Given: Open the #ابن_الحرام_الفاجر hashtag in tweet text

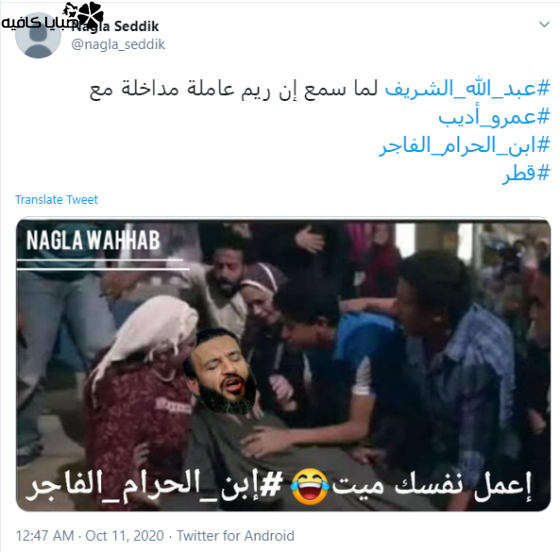Looking at the screenshot, I should pyautogui.click(x=464, y=145).
